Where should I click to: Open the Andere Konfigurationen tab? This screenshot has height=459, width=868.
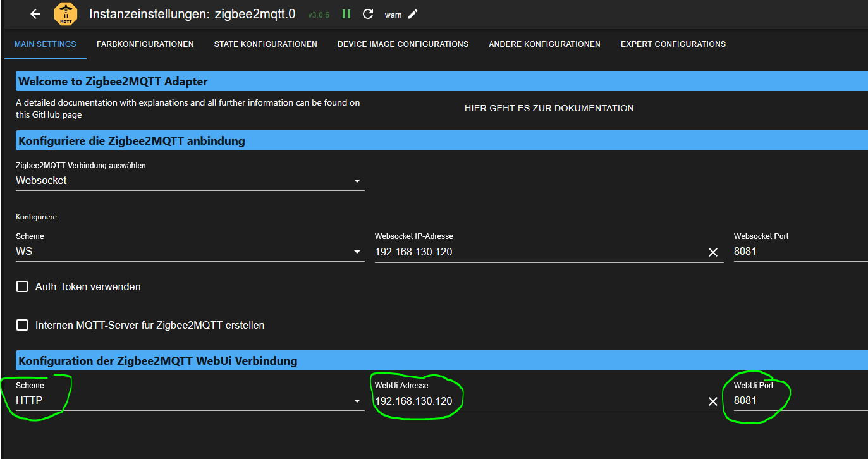(544, 44)
